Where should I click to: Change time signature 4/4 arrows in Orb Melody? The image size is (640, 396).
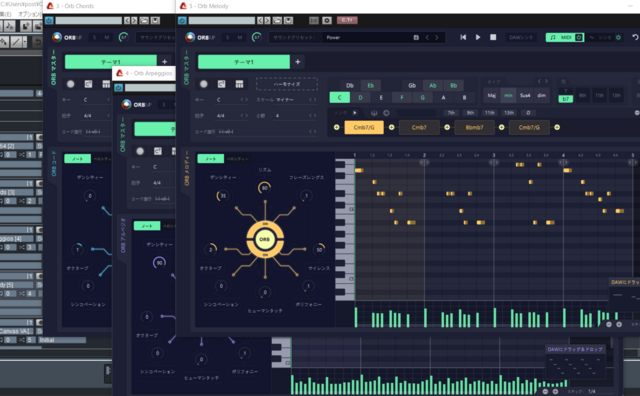[244, 116]
